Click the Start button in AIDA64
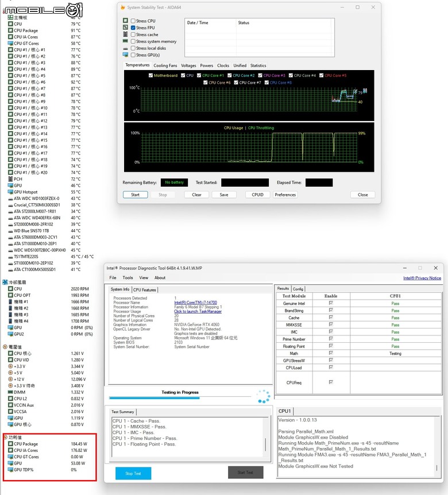Viewport: 448px width, 495px height. (135, 195)
